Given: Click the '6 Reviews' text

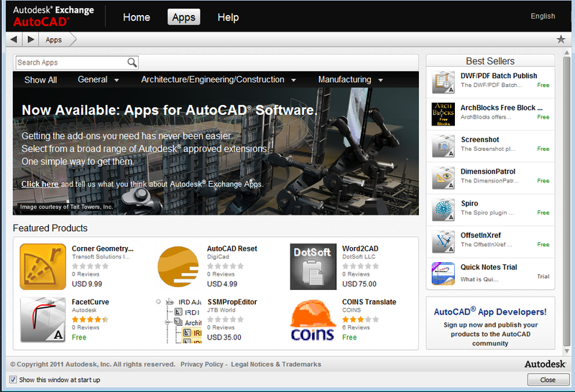Looking at the screenshot, I should (356, 327).
